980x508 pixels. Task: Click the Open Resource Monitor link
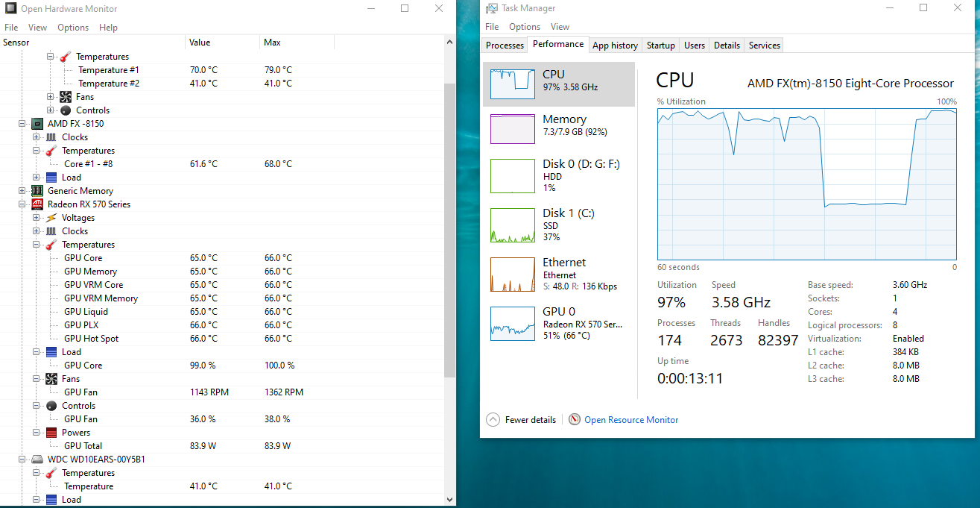631,420
